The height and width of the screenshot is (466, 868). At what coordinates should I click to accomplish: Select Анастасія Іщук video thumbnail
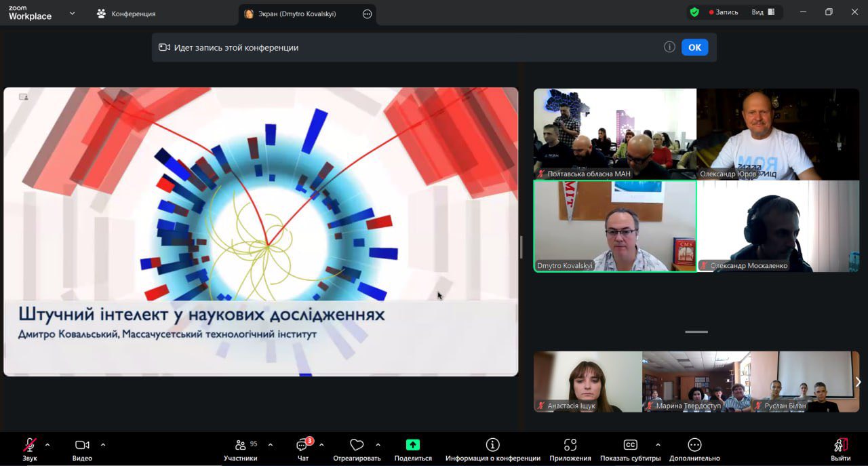[x=587, y=381]
